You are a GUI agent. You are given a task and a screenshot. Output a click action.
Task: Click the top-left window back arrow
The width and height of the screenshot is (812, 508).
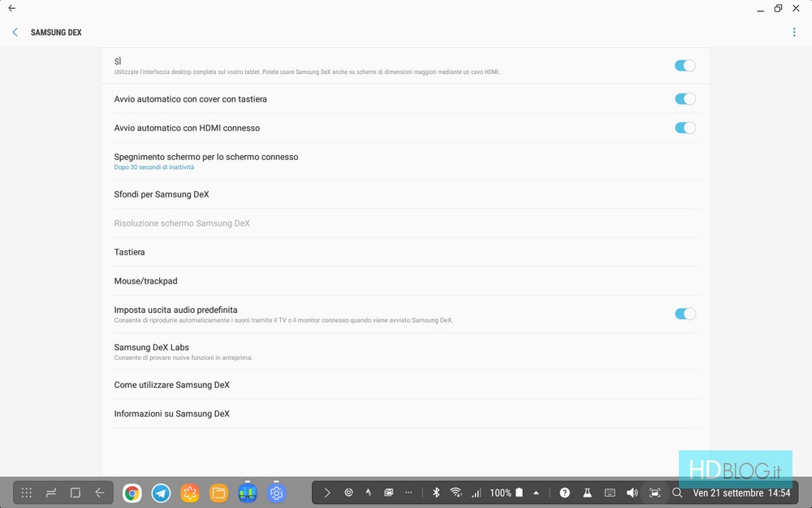[11, 8]
